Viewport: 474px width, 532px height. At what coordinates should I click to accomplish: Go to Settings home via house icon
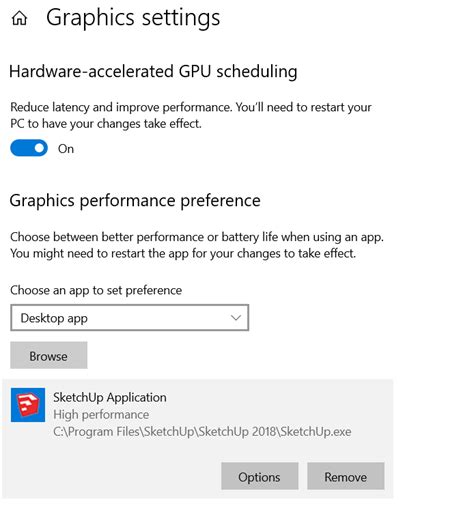click(x=19, y=18)
